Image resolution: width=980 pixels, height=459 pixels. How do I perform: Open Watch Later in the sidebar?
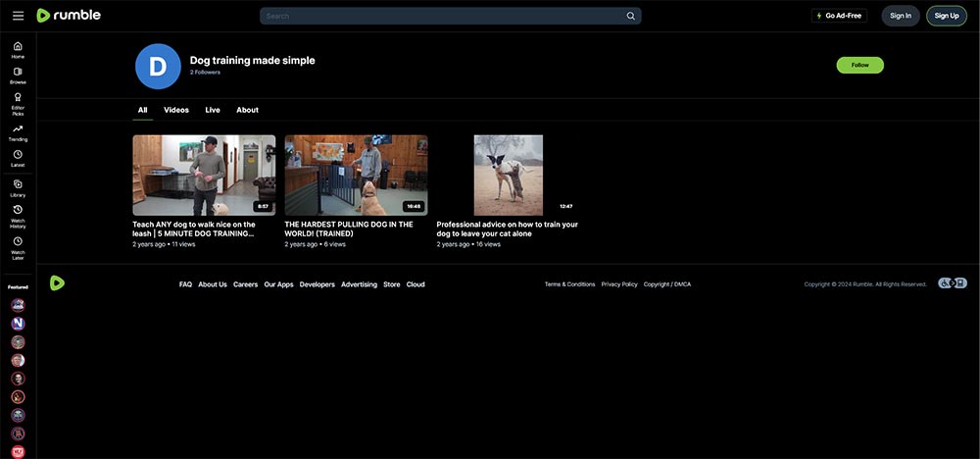point(18,248)
